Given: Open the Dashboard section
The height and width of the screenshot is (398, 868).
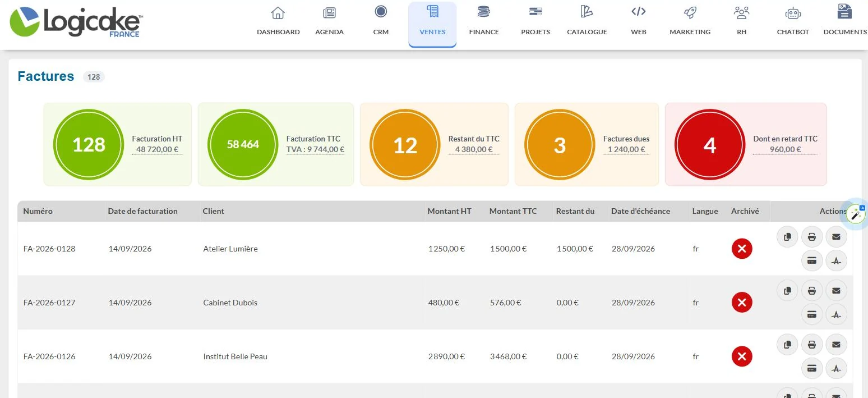Looking at the screenshot, I should coord(278,21).
